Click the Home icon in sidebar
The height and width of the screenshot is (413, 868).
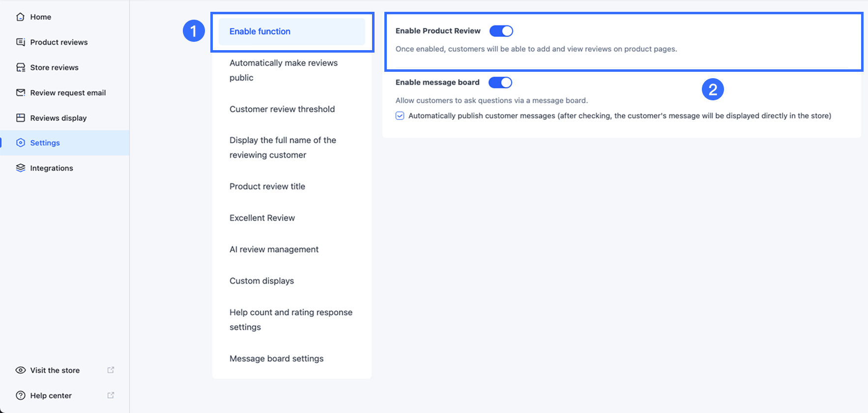click(20, 17)
